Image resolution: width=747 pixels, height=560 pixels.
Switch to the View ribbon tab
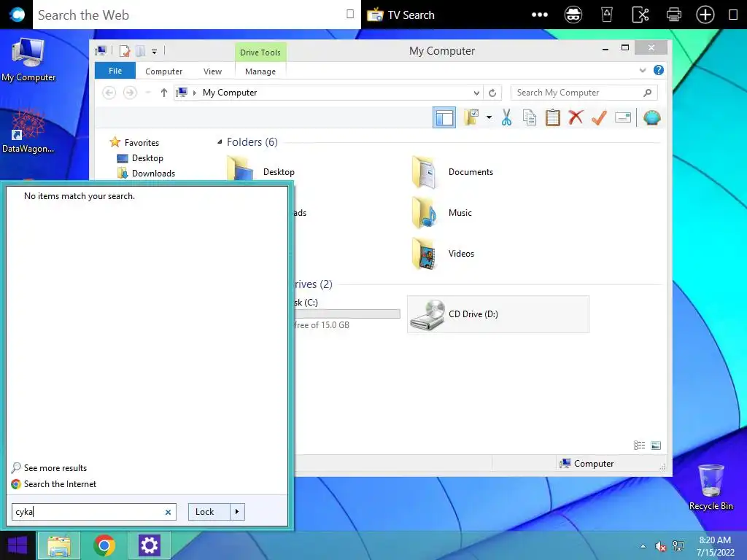212,71
